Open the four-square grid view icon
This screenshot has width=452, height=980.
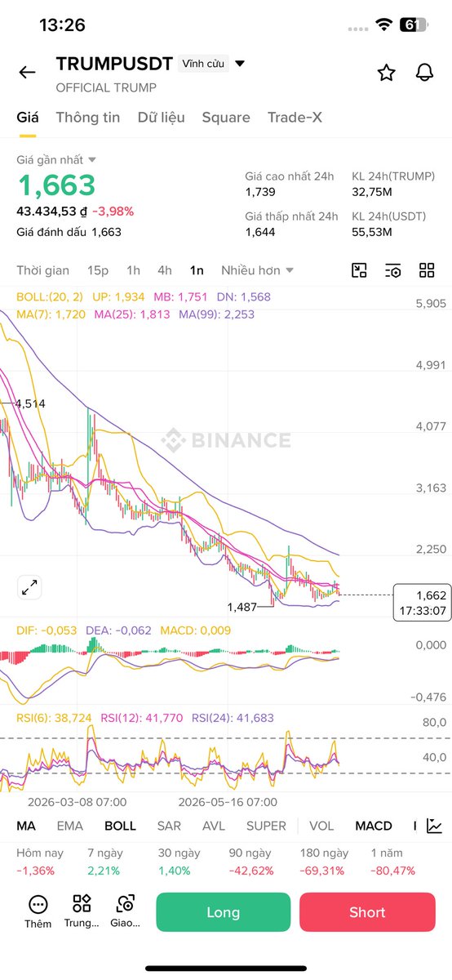pyautogui.click(x=427, y=271)
